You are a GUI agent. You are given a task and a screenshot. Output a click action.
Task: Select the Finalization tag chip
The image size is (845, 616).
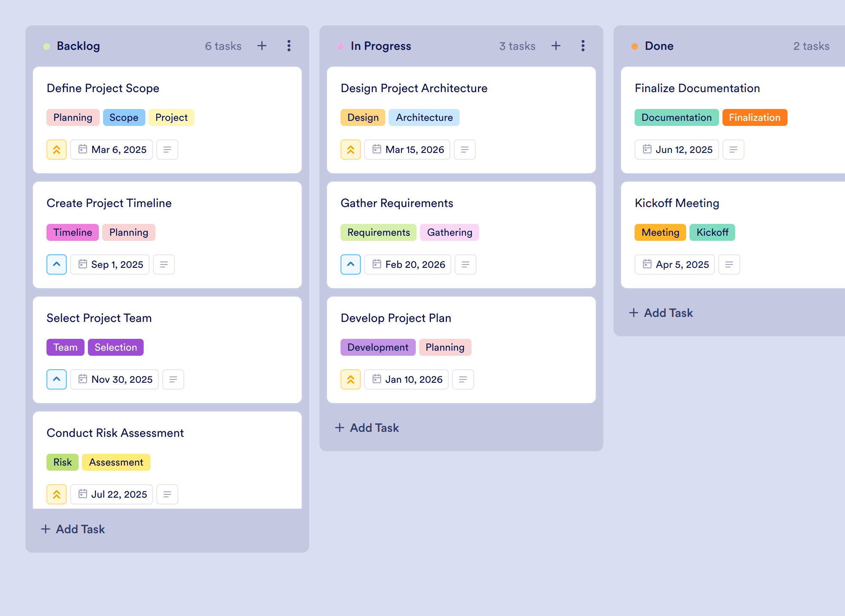pyautogui.click(x=755, y=117)
